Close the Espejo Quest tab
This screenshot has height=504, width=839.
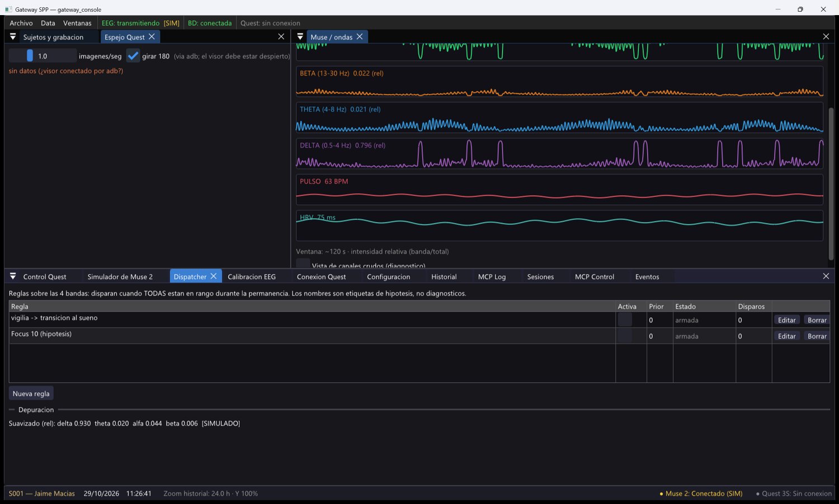152,36
